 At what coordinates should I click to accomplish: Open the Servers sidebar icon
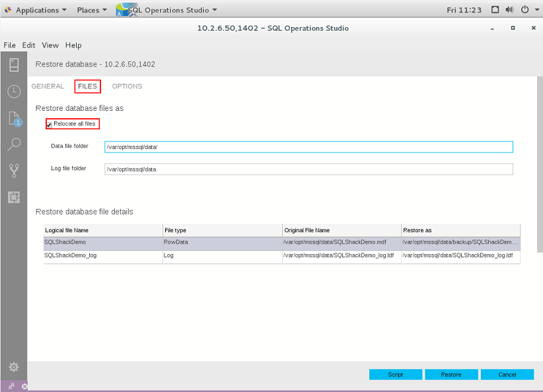(14, 65)
